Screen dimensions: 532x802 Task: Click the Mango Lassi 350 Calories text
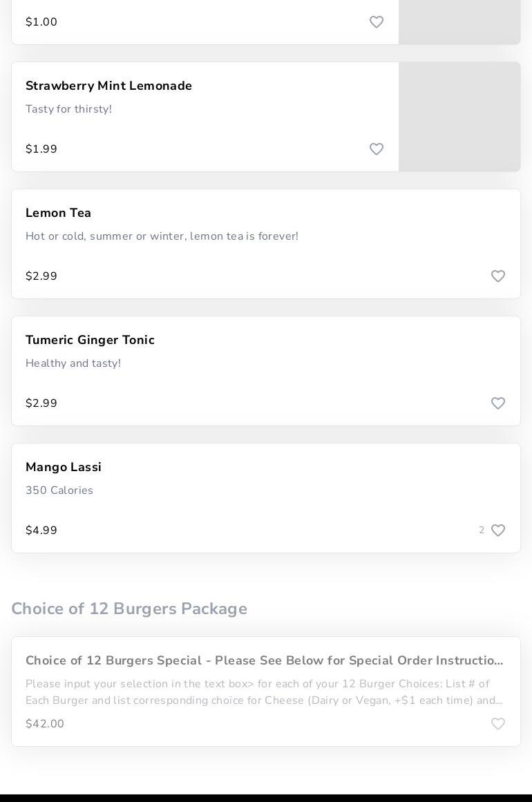pyautogui.click(x=59, y=490)
